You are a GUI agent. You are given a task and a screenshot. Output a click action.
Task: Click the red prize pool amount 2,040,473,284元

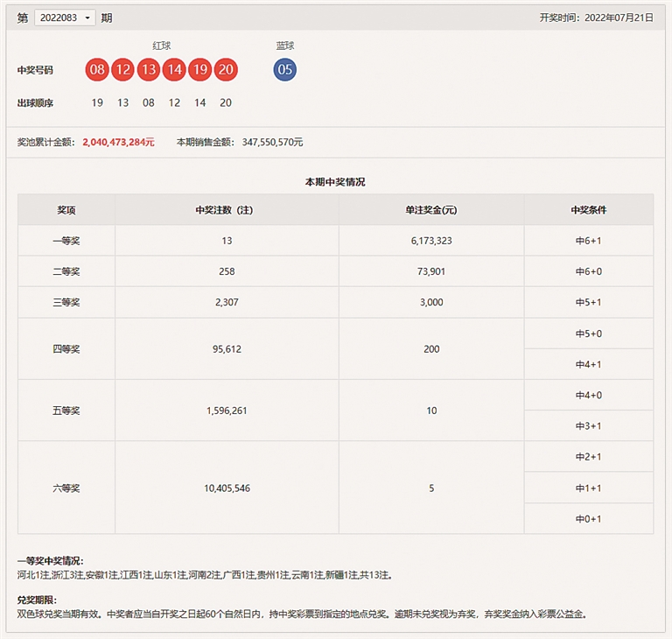tap(118, 142)
